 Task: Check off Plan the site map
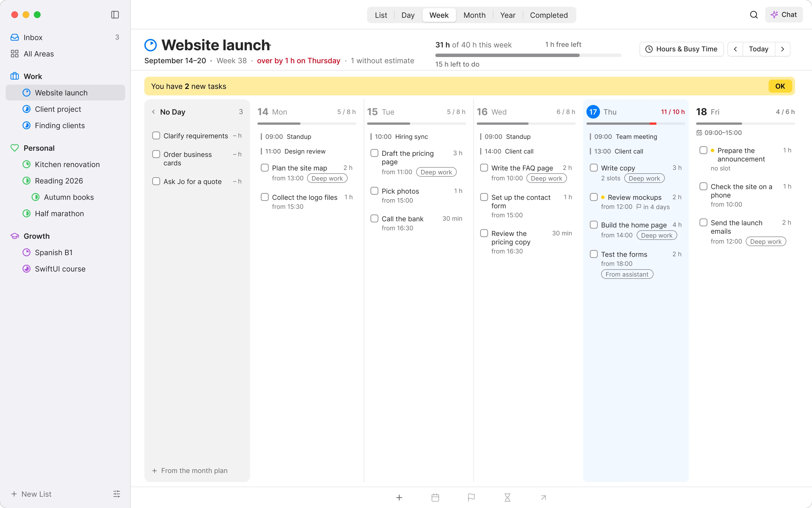click(x=265, y=168)
